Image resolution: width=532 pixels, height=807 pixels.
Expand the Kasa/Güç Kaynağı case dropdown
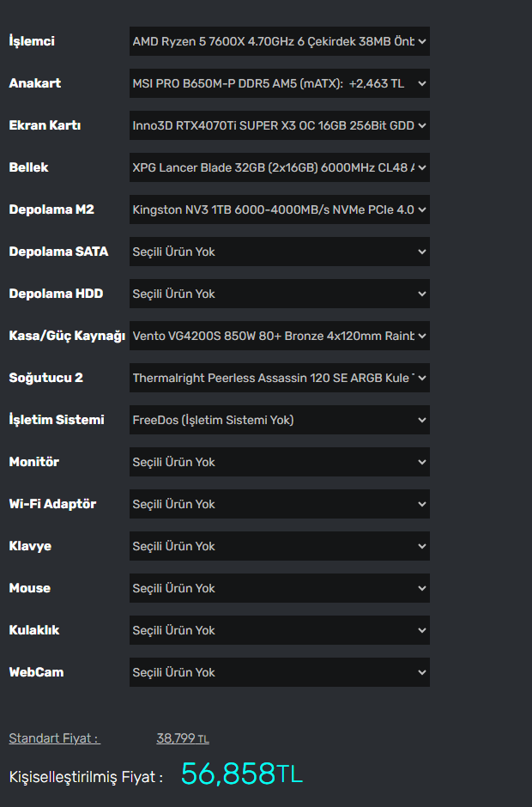click(x=279, y=336)
